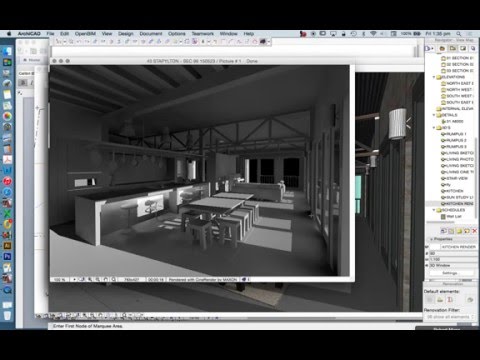Open Navigator Layout Book icon
The image size is (480, 360).
click(463, 49)
